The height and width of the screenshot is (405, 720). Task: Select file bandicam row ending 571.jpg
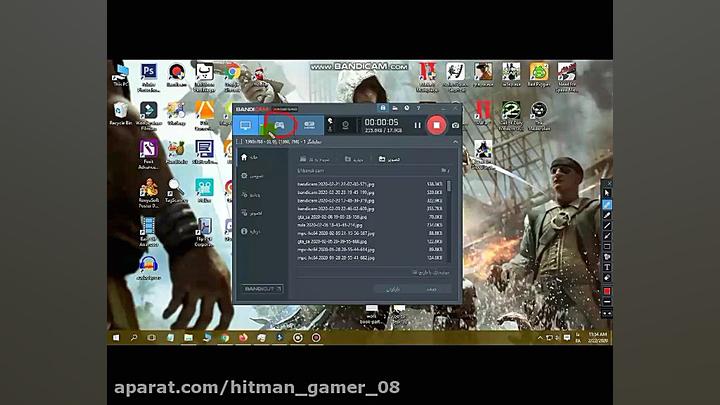click(370, 184)
